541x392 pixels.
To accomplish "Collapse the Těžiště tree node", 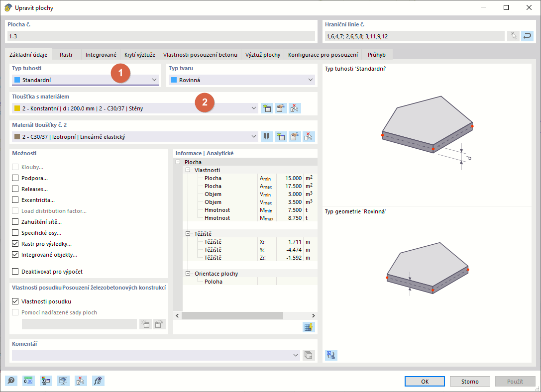I will click(x=188, y=233).
